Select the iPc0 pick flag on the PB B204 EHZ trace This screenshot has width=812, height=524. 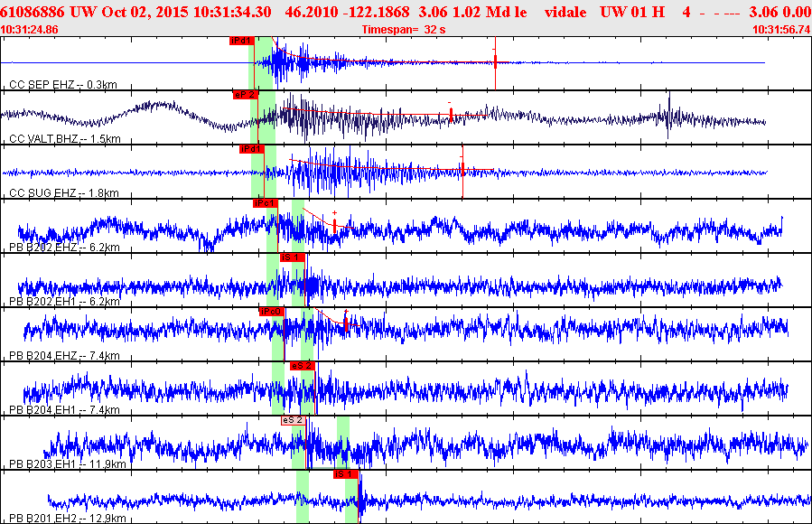click(x=272, y=312)
